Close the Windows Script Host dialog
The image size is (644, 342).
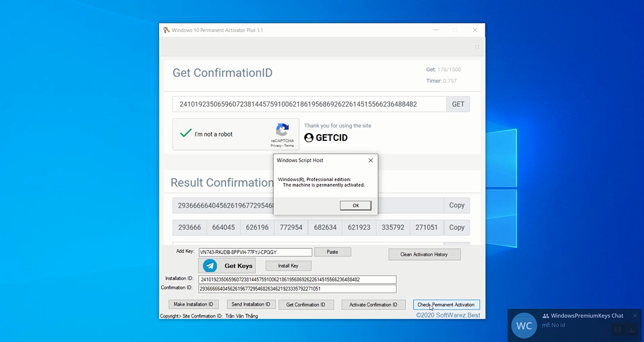371,161
